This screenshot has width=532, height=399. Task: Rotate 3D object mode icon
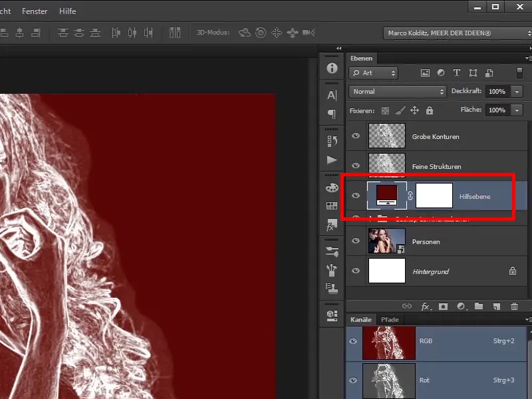[x=244, y=33]
